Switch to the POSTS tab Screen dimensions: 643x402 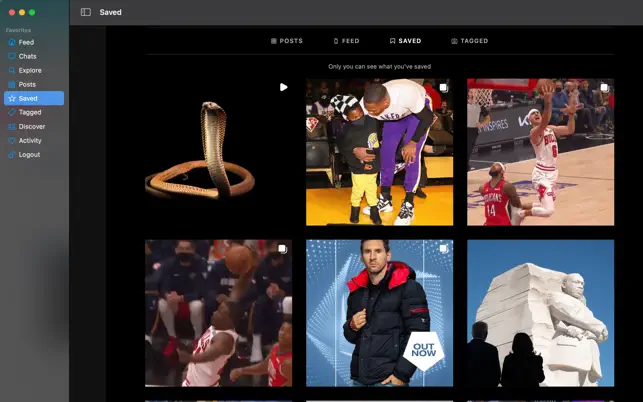pos(287,41)
